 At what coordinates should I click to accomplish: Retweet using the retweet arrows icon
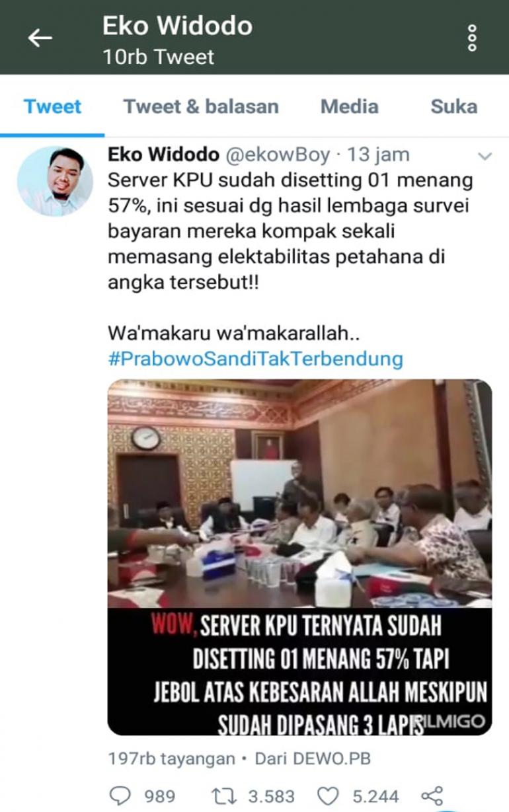(226, 795)
